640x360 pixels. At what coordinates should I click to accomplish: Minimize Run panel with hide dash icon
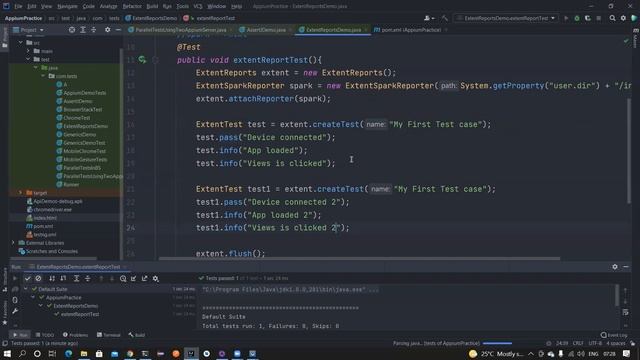pyautogui.click(x=626, y=267)
